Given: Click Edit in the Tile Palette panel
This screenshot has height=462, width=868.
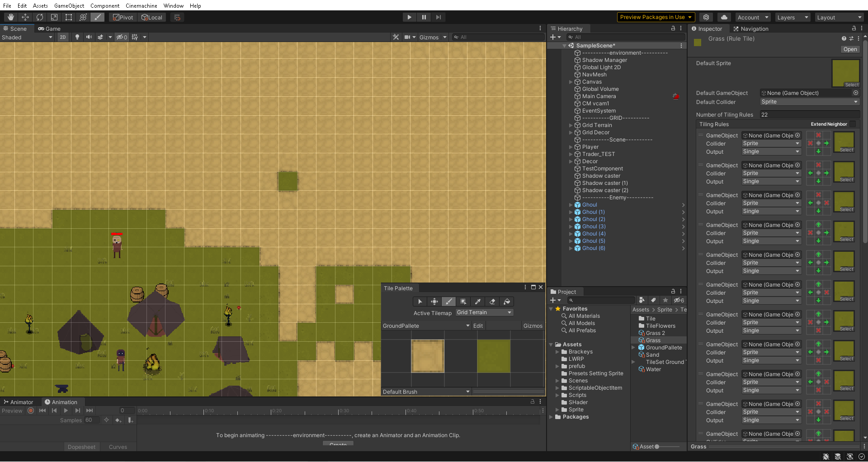Looking at the screenshot, I should click(478, 325).
